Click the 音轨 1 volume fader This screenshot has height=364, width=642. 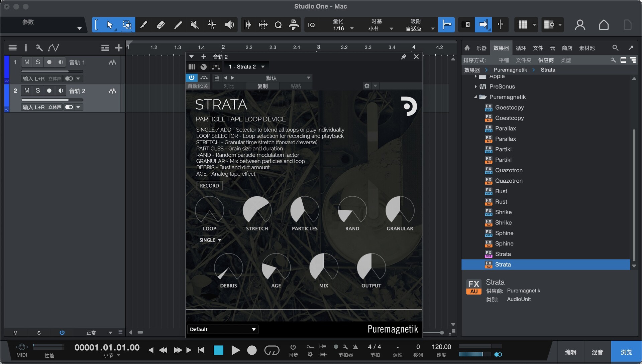click(52, 71)
